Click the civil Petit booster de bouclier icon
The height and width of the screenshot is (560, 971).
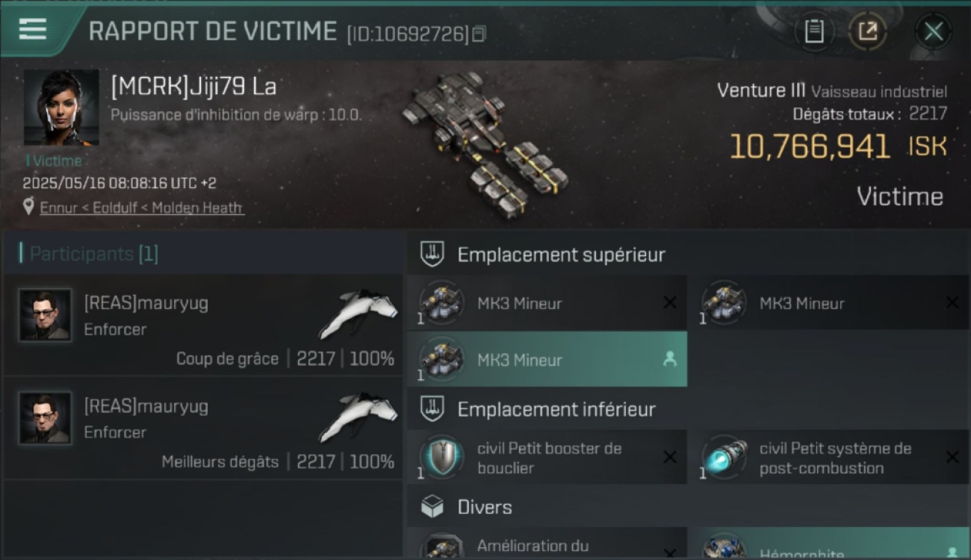point(441,457)
